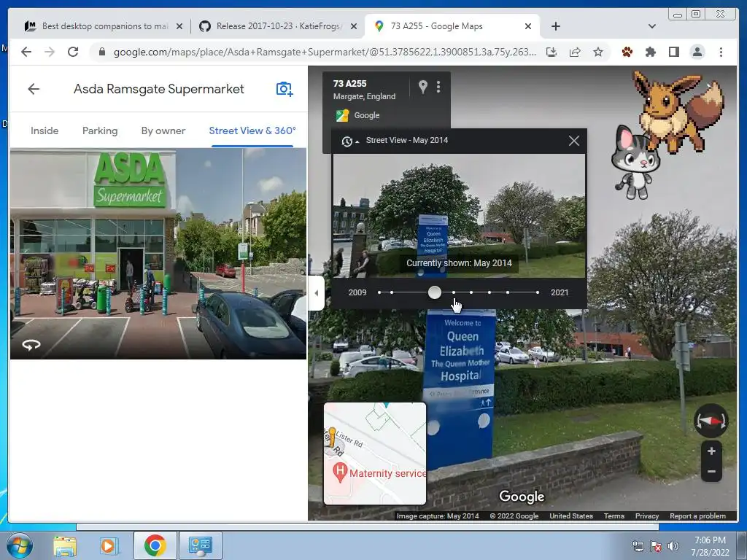Click the address bar URL field
Image resolution: width=747 pixels, height=560 pixels.
coord(325,52)
